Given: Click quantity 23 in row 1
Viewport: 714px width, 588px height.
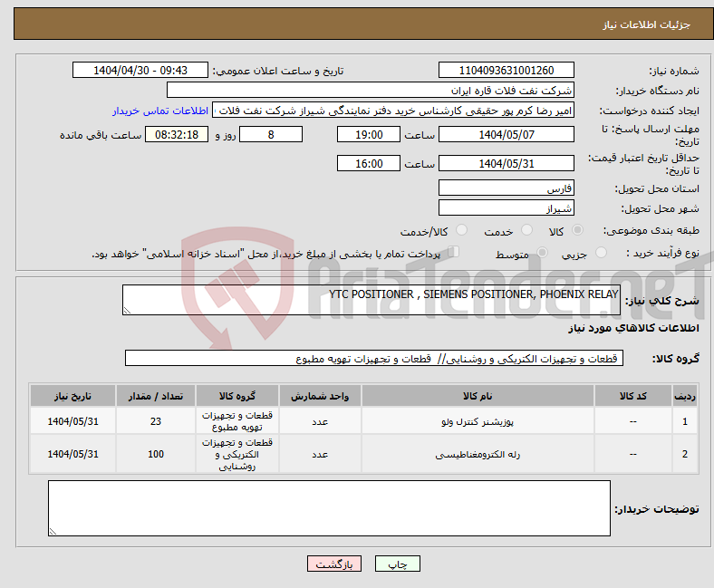Looking at the screenshot, I should [x=156, y=421].
